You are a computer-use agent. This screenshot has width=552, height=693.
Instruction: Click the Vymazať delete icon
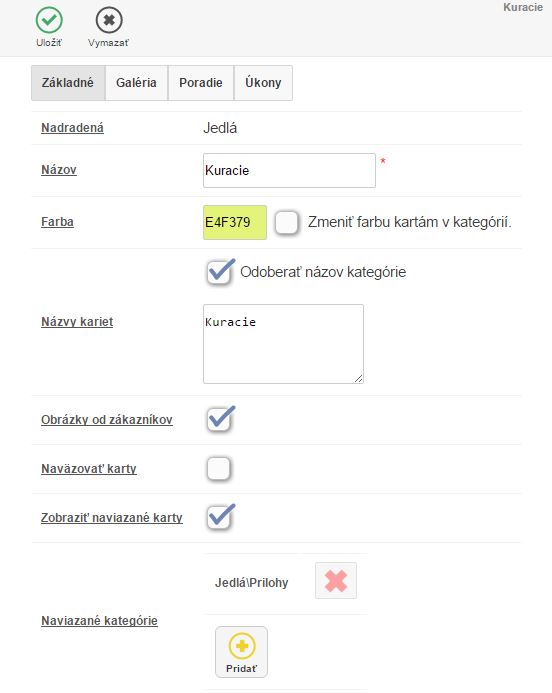tap(109, 20)
